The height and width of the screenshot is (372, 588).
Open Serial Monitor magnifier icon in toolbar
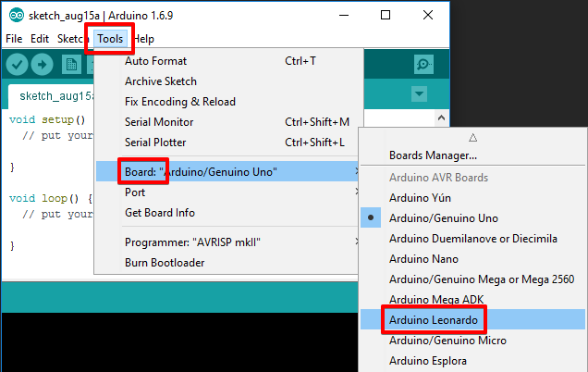point(423,65)
